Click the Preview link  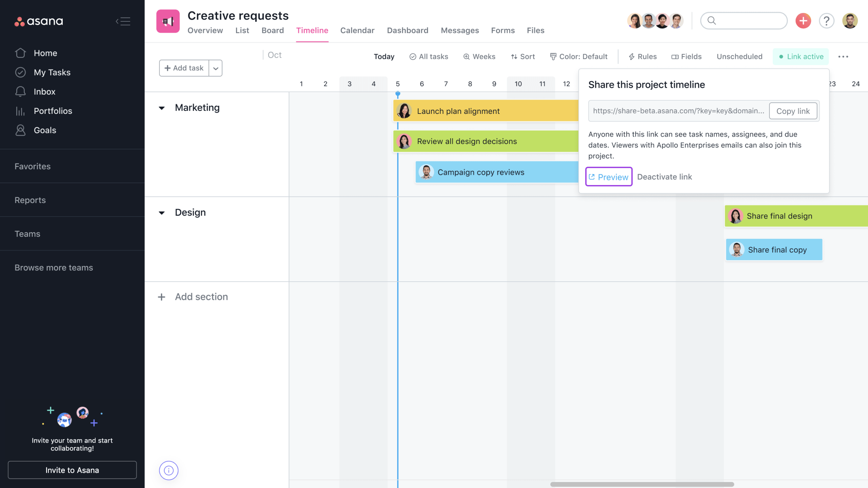609,177
